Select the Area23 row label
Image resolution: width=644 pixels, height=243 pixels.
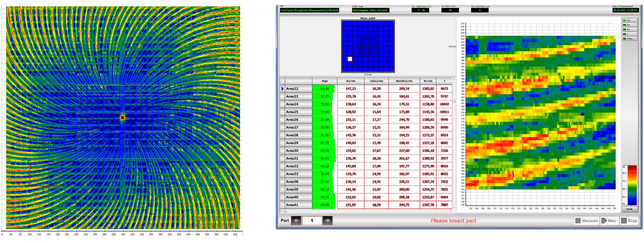tap(298, 97)
